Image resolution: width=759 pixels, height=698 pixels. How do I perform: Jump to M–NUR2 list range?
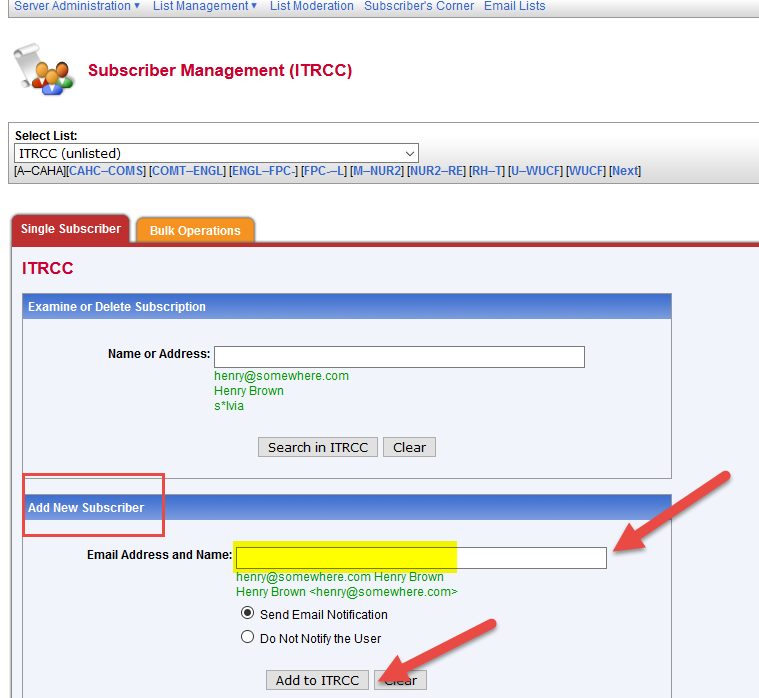pyautogui.click(x=377, y=171)
